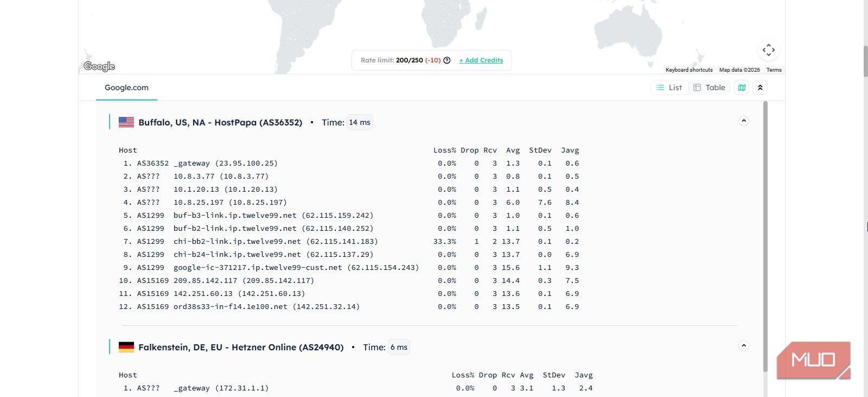The image size is (868, 397).
Task: Click the rate limit help question icon
Action: [447, 60]
